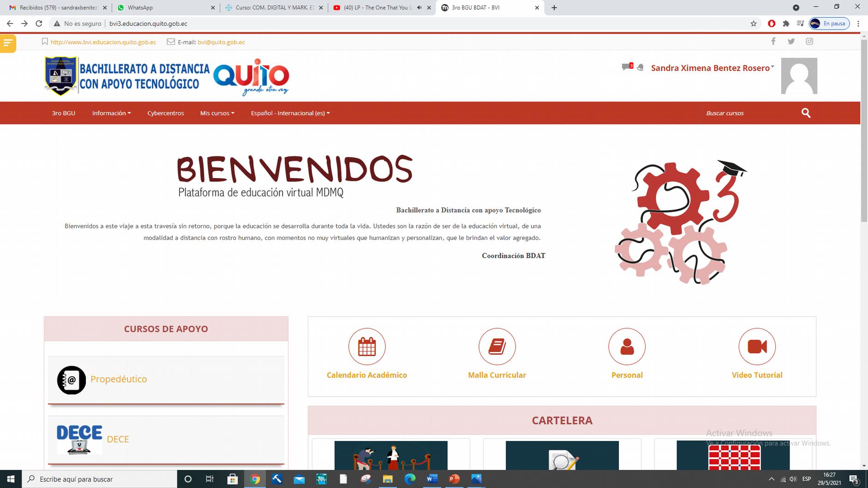This screenshot has height=488, width=868.
Task: Open the Video Tutorial link text
Action: (757, 375)
